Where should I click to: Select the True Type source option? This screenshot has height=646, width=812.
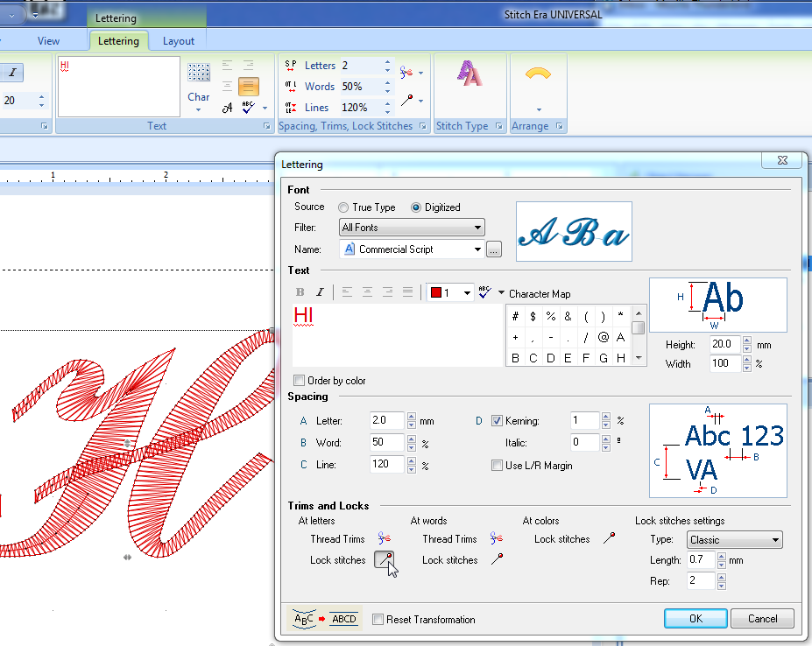[343, 207]
